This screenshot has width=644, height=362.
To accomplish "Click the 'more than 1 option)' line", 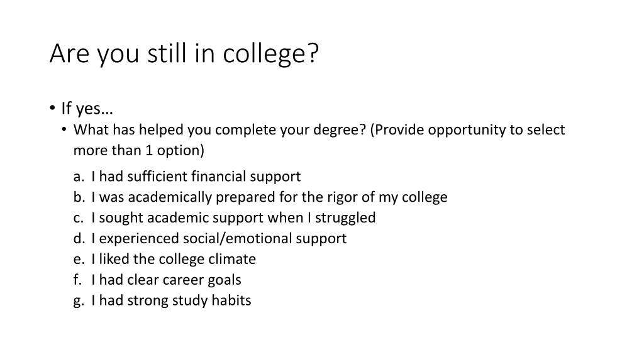I will pyautogui.click(x=139, y=150).
